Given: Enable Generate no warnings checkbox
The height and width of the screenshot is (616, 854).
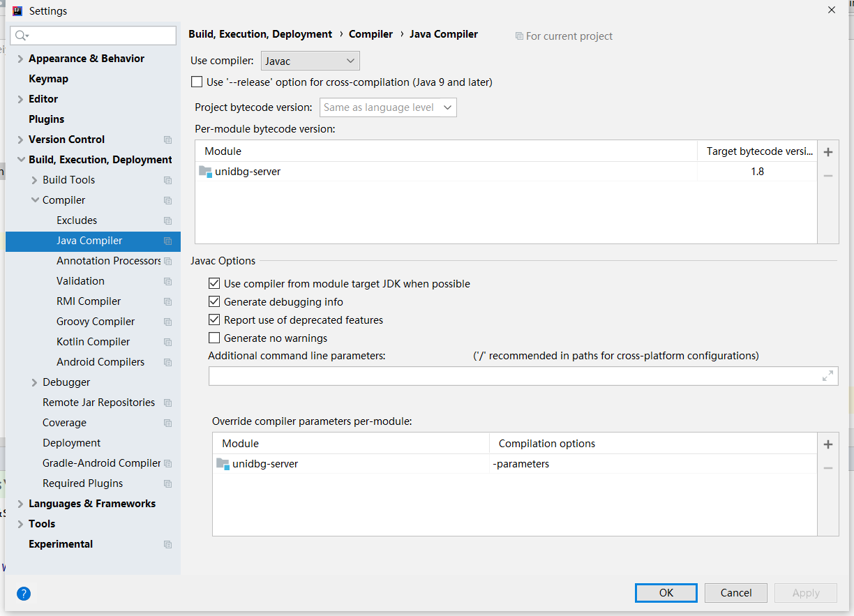Looking at the screenshot, I should click(214, 338).
